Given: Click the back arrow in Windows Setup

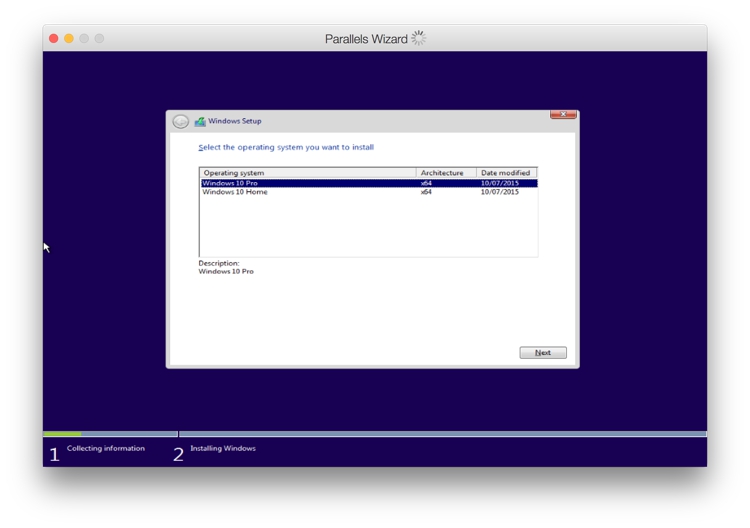Looking at the screenshot, I should 180,121.
